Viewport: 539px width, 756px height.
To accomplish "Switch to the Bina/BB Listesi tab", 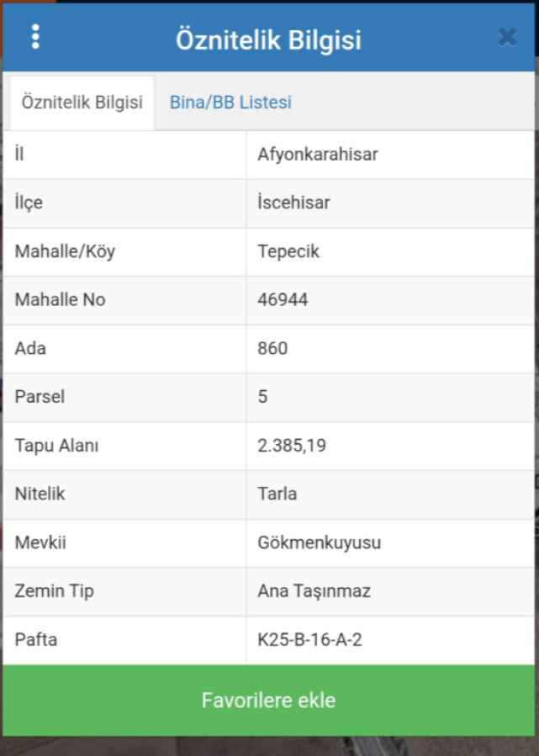I will (230, 103).
